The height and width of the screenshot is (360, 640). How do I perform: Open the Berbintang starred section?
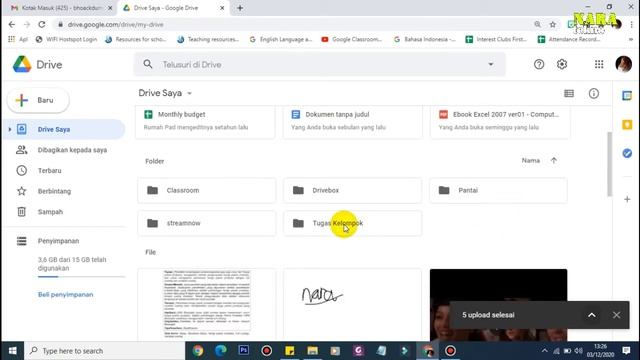pyautogui.click(x=64, y=191)
